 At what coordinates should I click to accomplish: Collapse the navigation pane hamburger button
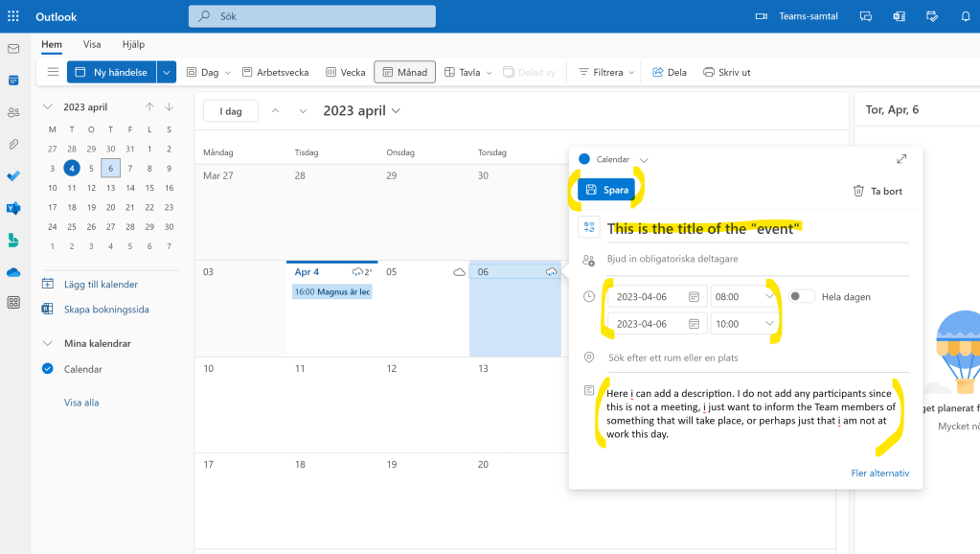coord(53,72)
